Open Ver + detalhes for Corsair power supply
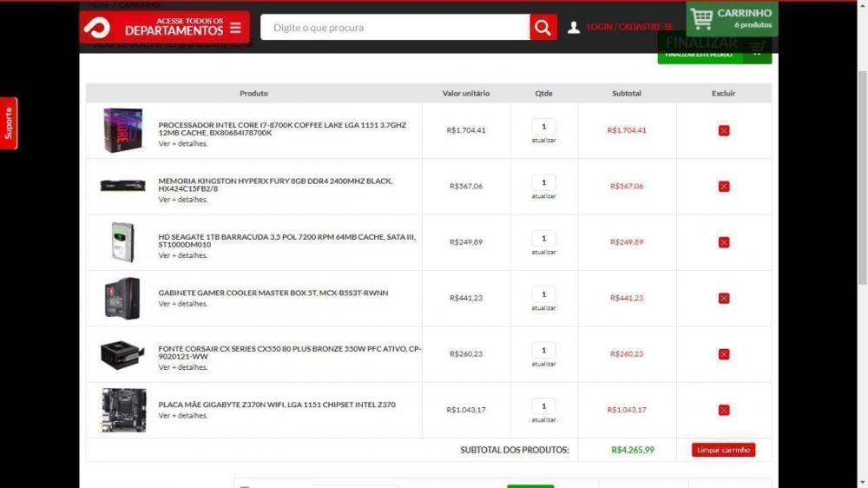 (183, 367)
